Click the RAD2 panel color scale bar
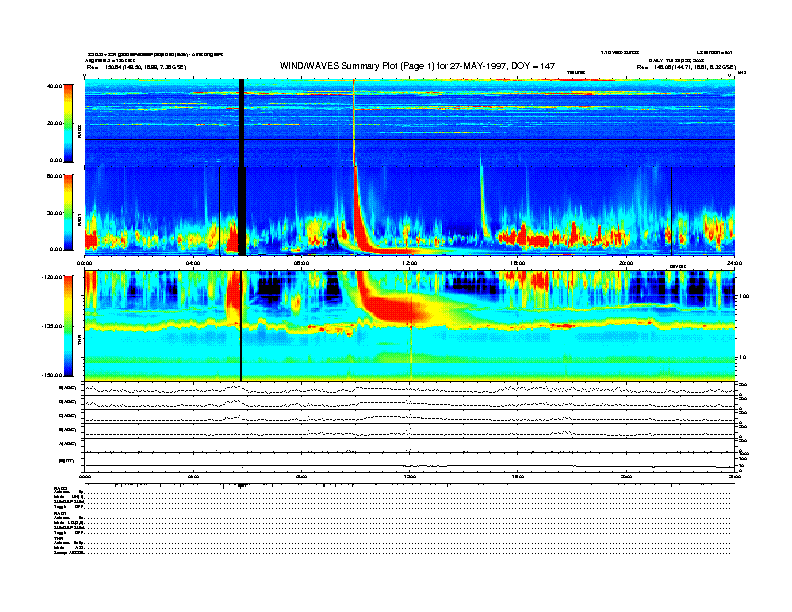Viewport: 792px width, 612px height. click(68, 123)
